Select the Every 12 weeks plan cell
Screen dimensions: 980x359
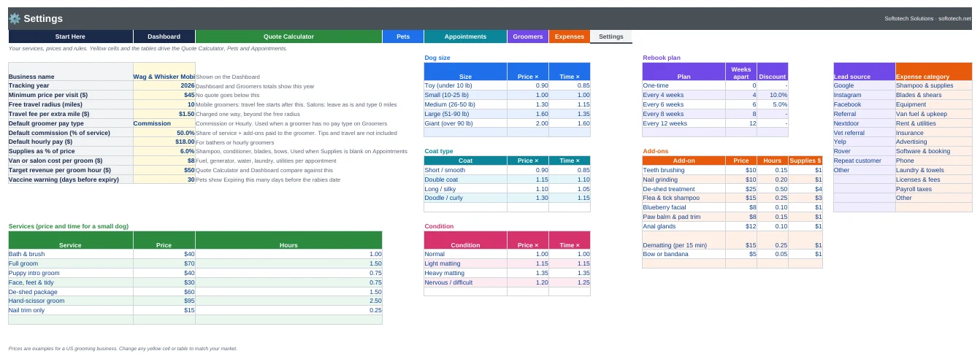tap(684, 123)
